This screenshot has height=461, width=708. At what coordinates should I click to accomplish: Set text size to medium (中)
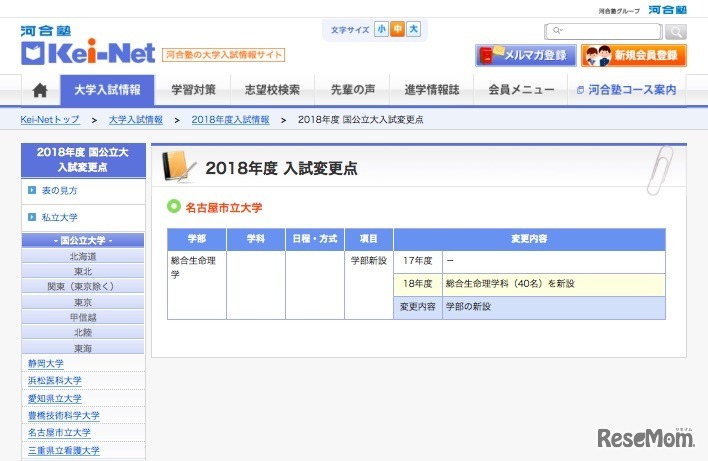397,29
